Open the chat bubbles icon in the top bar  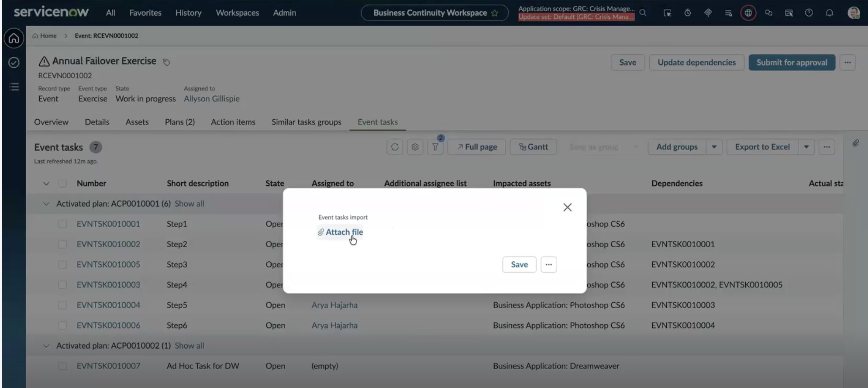[x=768, y=13]
